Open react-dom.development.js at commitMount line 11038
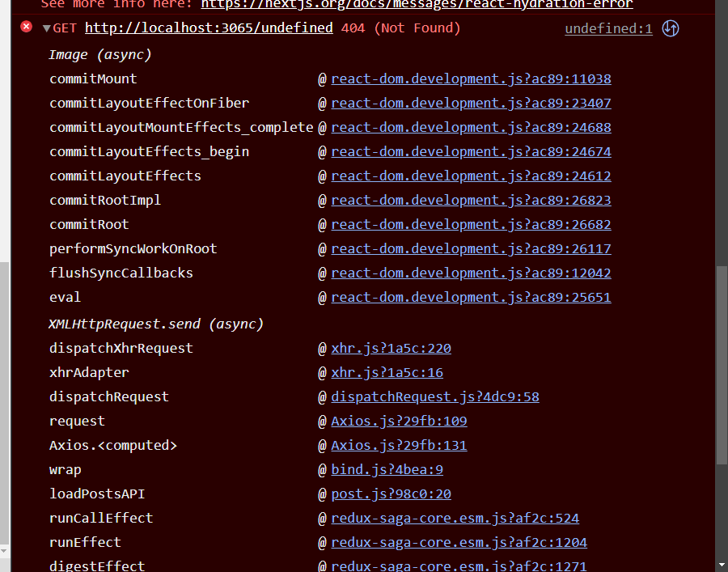 (471, 78)
